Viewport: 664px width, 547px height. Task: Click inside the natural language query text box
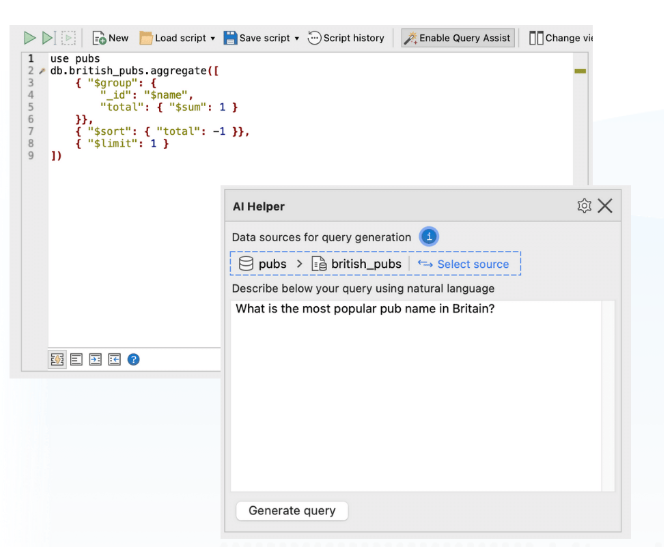416,396
